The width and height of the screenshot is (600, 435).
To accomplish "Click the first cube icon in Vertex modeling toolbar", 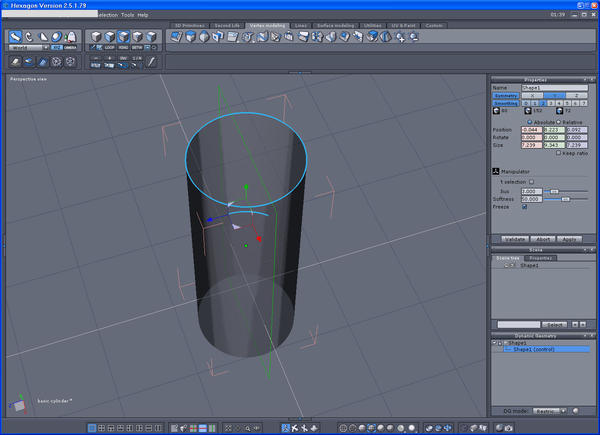I will [176, 37].
